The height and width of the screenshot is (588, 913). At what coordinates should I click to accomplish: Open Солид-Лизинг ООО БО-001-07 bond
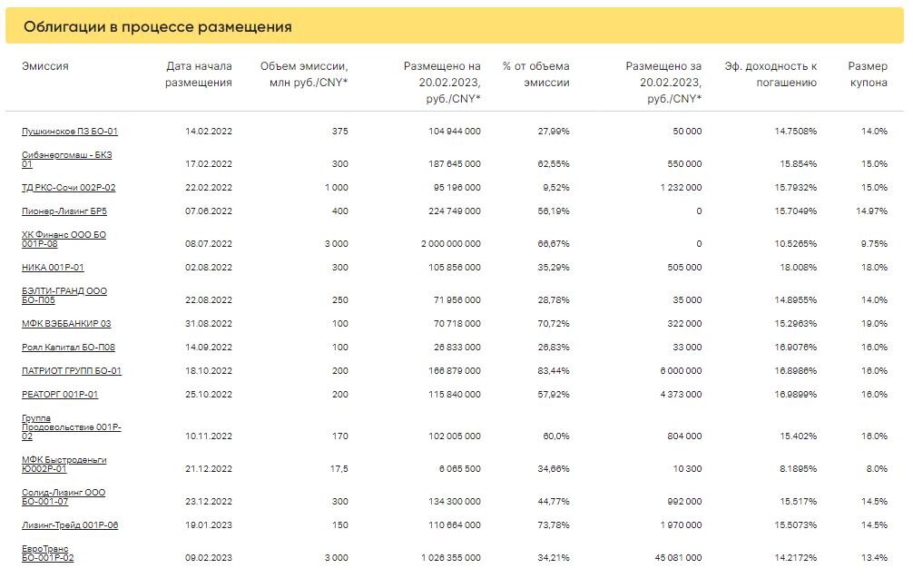(64, 497)
